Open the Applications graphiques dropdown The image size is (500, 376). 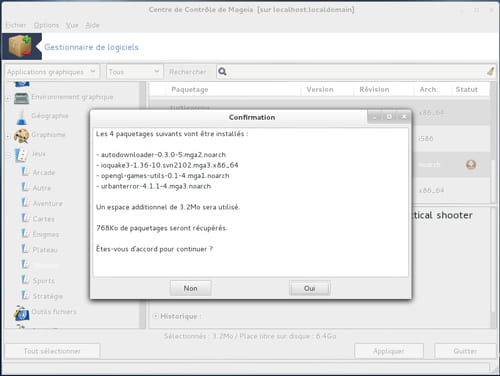[52, 72]
